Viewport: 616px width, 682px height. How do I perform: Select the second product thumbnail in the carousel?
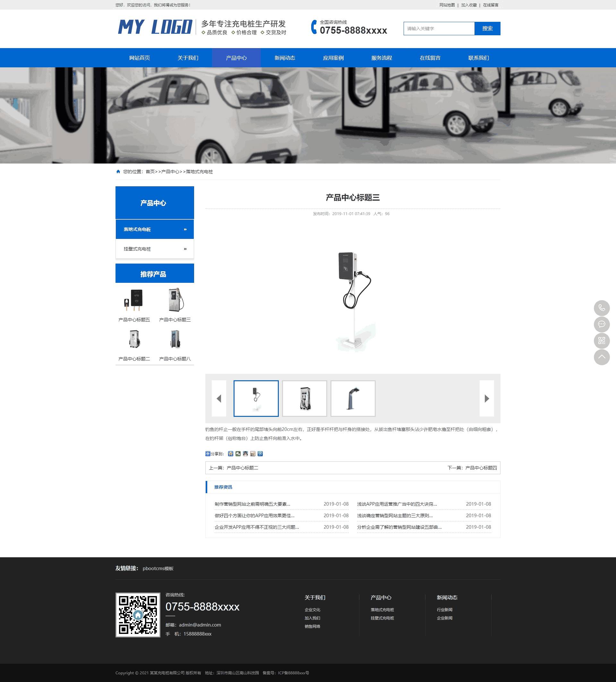pyautogui.click(x=304, y=398)
